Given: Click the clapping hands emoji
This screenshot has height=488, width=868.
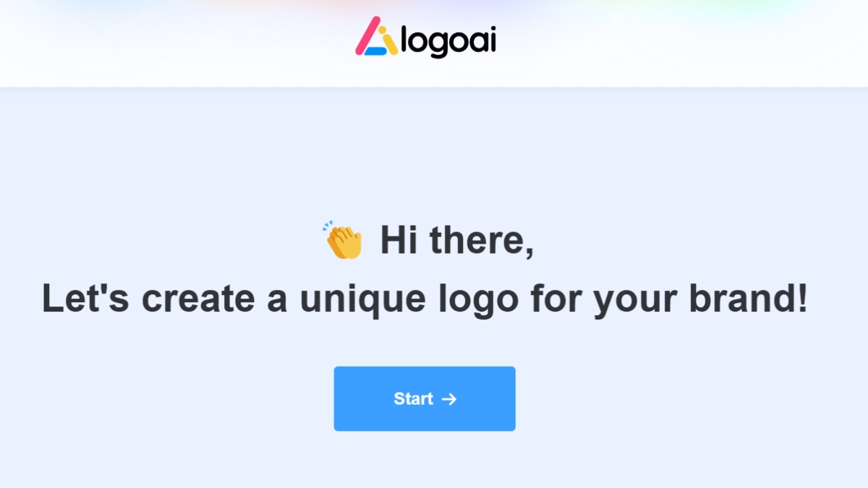Looking at the screenshot, I should pyautogui.click(x=343, y=240).
